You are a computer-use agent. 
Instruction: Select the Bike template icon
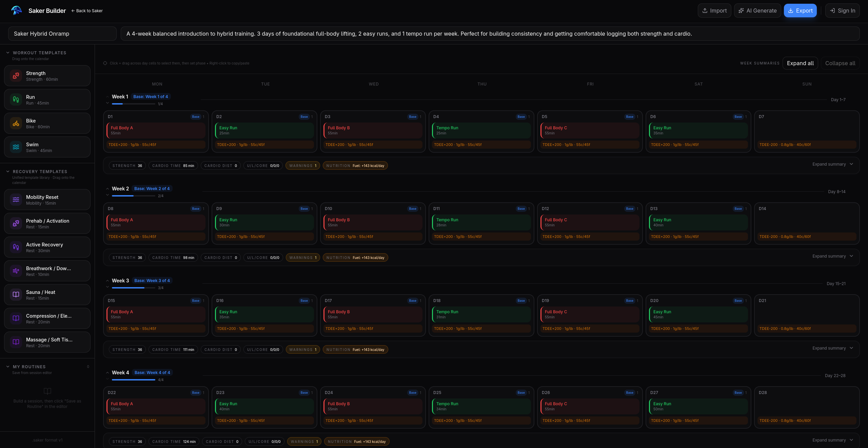pos(16,123)
